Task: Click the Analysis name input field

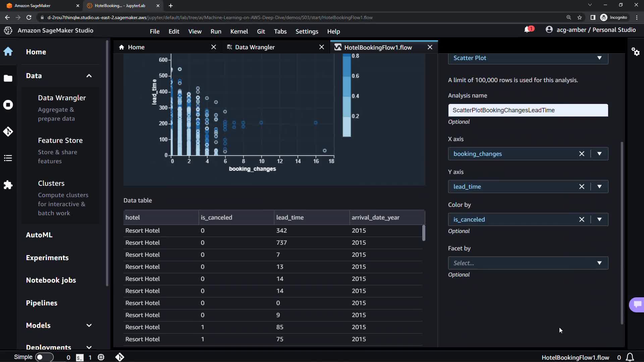Action: 528,110
